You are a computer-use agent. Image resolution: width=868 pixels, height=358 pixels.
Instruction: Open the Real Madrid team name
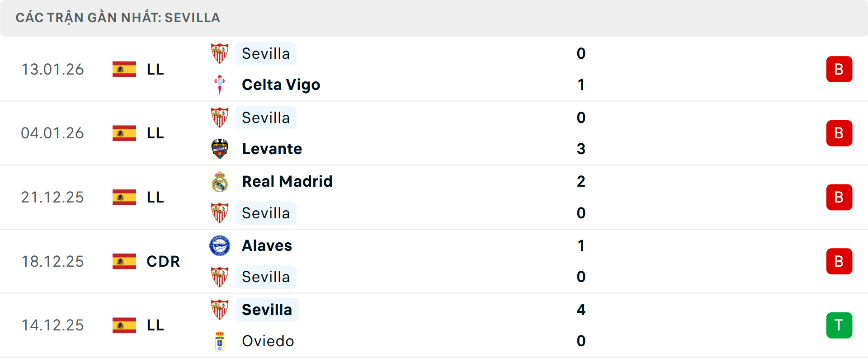pyautogui.click(x=287, y=181)
